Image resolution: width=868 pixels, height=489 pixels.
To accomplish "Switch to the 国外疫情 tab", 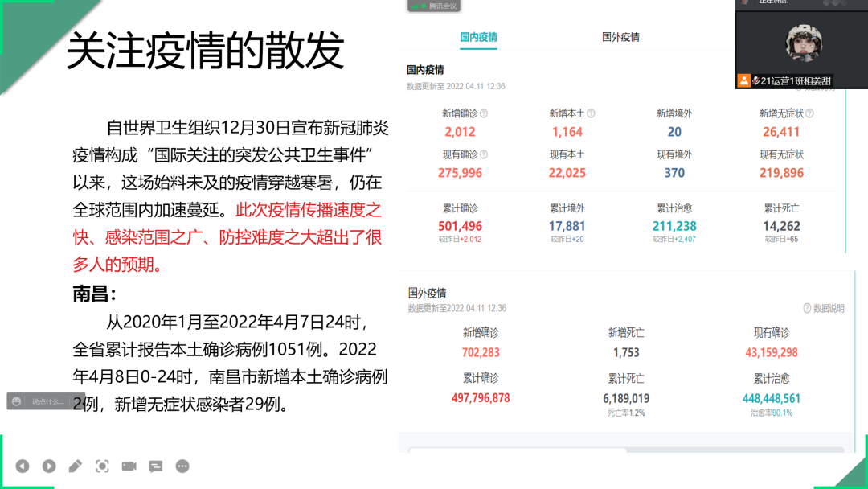I will click(x=620, y=37).
